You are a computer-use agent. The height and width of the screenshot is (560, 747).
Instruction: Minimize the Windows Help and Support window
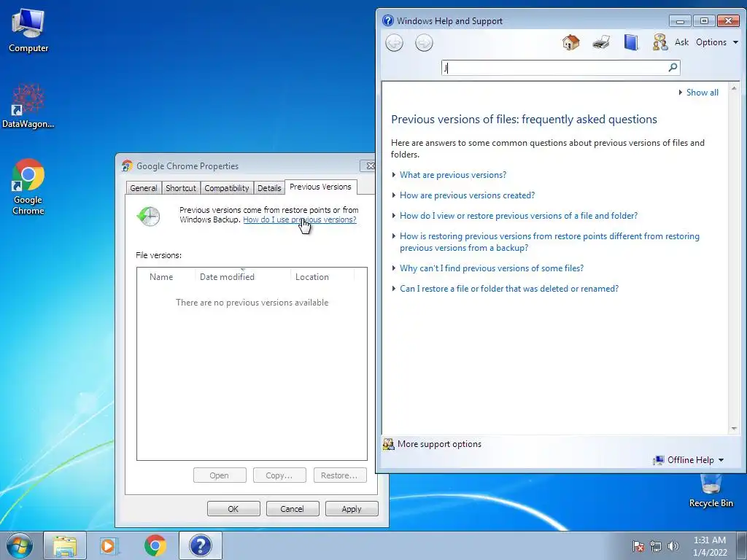tap(681, 21)
